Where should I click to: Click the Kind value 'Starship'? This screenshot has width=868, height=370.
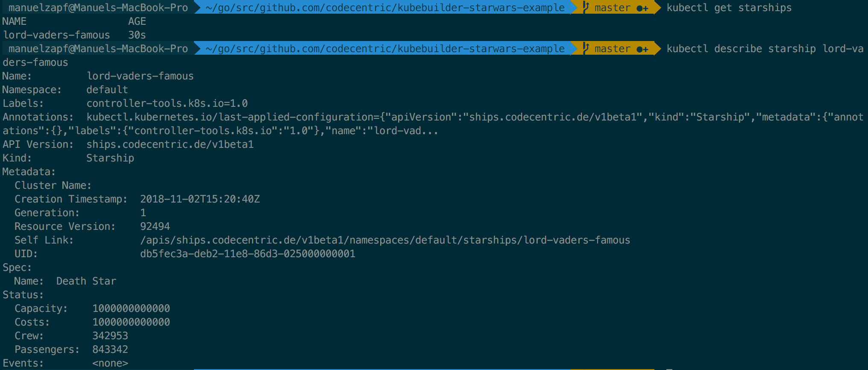(110, 158)
